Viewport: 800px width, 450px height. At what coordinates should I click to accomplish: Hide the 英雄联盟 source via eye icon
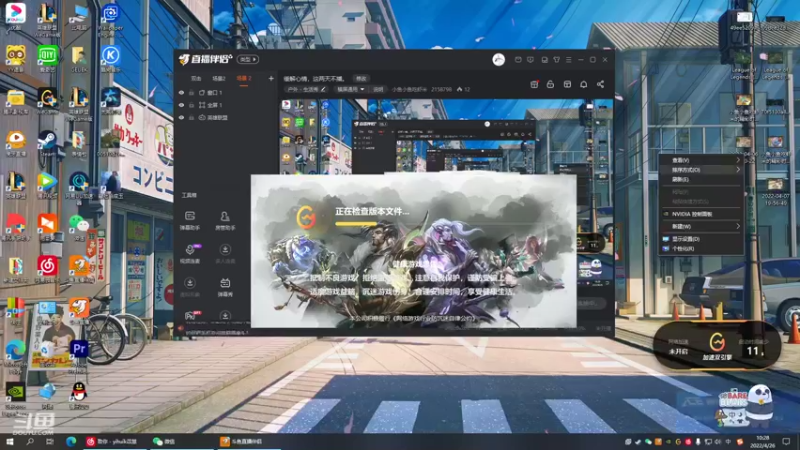[x=181, y=117]
